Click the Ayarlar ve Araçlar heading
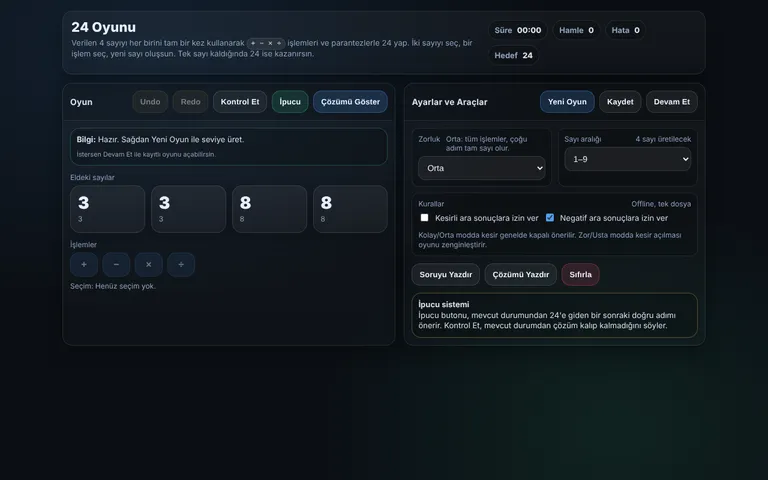The image size is (768, 480). 449,102
